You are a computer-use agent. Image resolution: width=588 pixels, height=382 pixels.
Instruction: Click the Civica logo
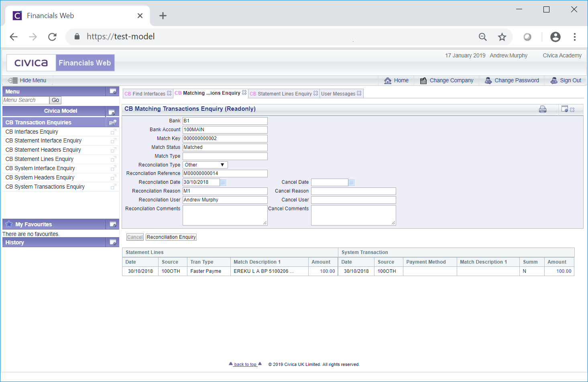pyautogui.click(x=31, y=63)
